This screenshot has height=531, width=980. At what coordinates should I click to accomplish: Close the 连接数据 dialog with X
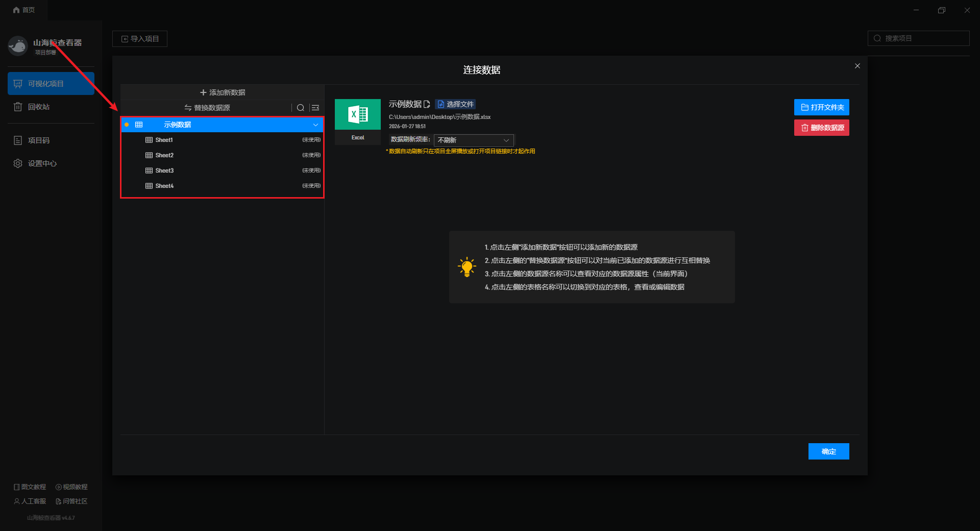click(857, 66)
